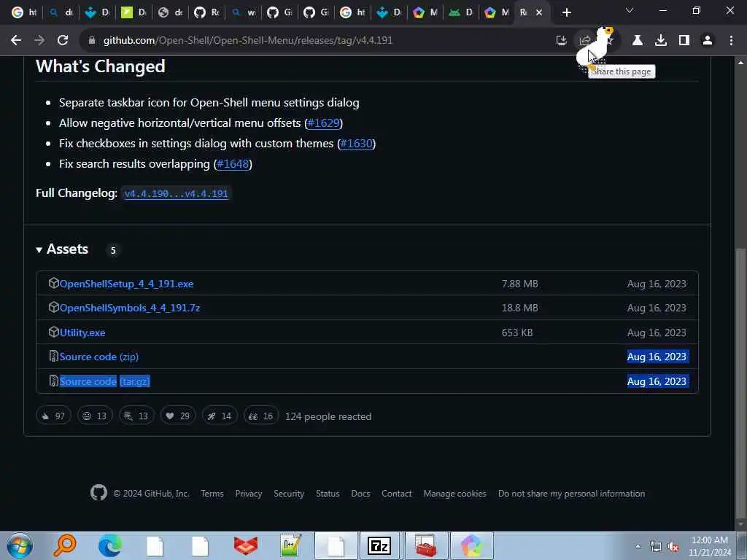This screenshot has width=747, height=560.
Task: Open pull request #1630 link
Action: pos(356,144)
